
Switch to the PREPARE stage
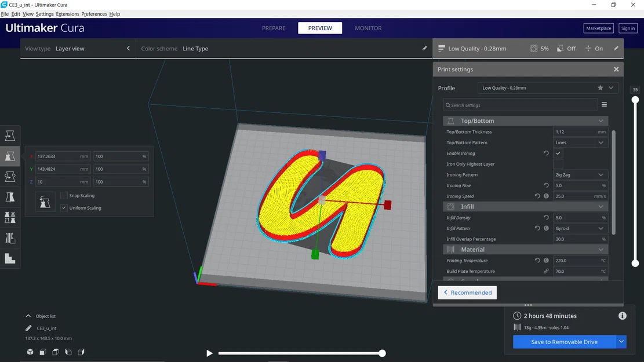[274, 28]
